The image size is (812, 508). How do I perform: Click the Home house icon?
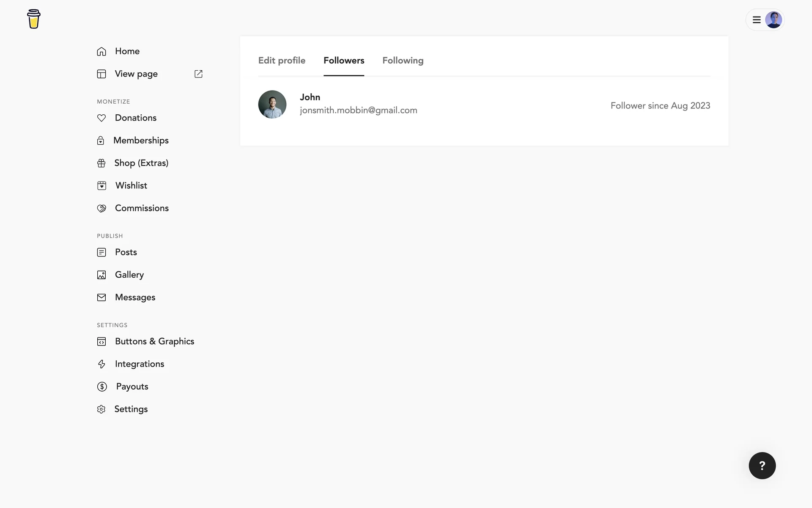(x=101, y=52)
